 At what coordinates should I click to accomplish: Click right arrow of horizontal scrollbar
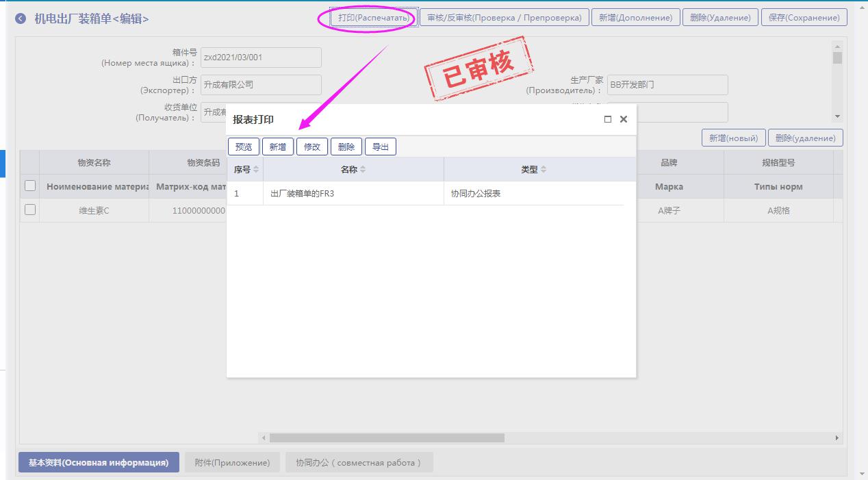point(837,438)
